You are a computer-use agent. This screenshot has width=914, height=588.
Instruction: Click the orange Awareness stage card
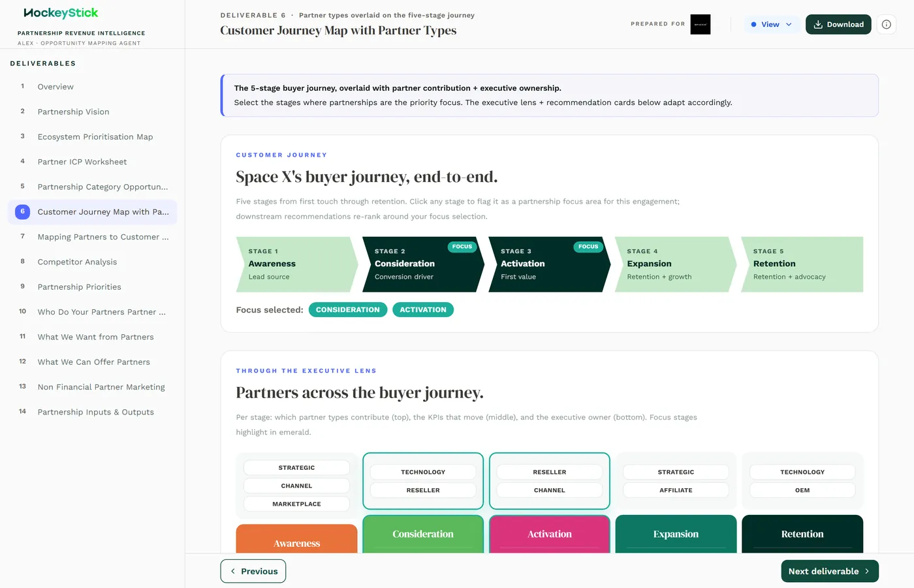pos(296,539)
